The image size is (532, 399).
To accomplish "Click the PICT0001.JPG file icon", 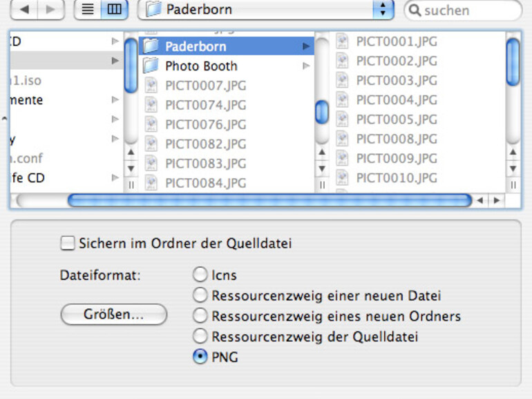I will 342,41.
